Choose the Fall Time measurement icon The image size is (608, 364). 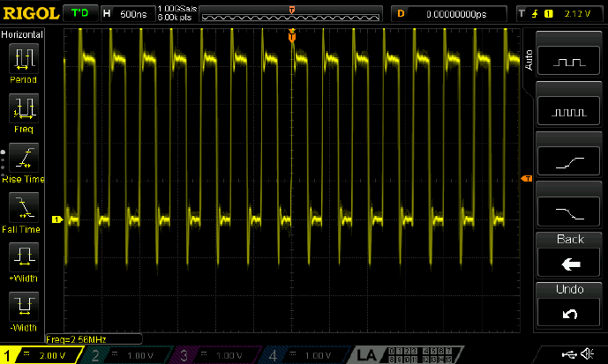24,207
